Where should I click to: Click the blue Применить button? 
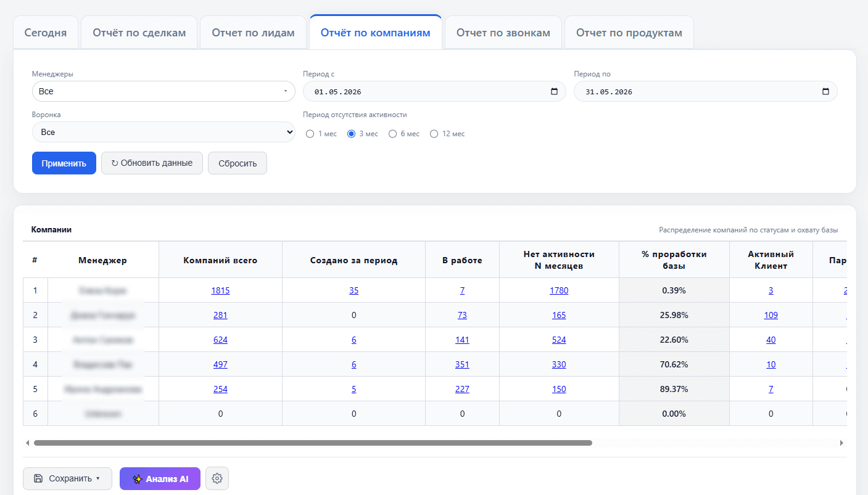pos(64,163)
